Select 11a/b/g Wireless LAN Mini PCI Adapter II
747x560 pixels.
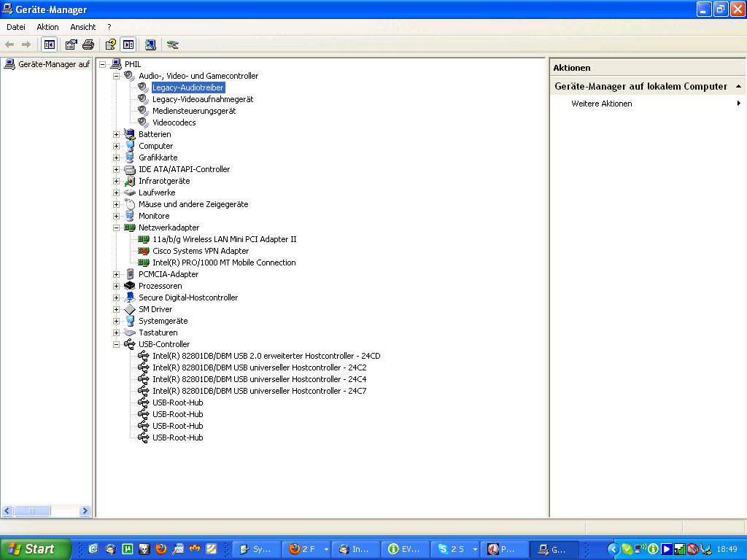[225, 239]
